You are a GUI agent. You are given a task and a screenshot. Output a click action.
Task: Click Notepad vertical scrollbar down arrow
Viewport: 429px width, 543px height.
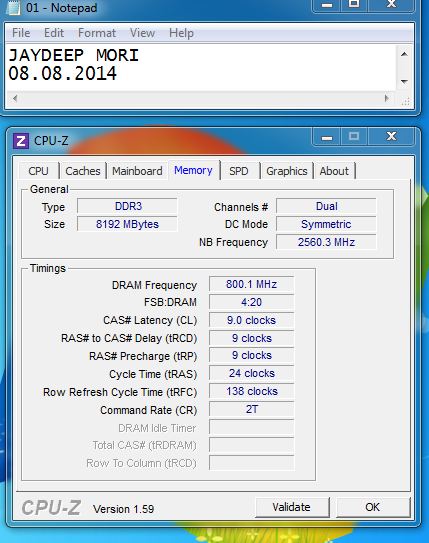[404, 82]
